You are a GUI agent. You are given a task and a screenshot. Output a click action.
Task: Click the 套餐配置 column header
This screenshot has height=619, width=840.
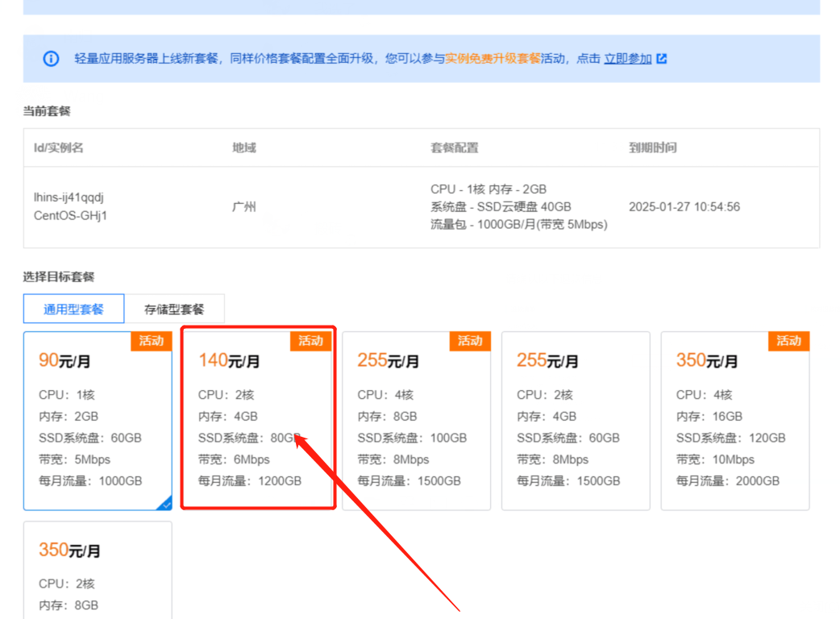[x=455, y=147]
